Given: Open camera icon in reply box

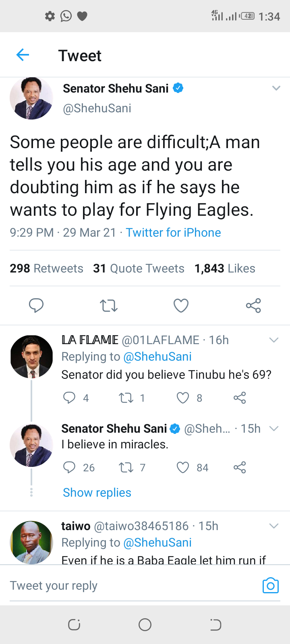Looking at the screenshot, I should click(270, 586).
